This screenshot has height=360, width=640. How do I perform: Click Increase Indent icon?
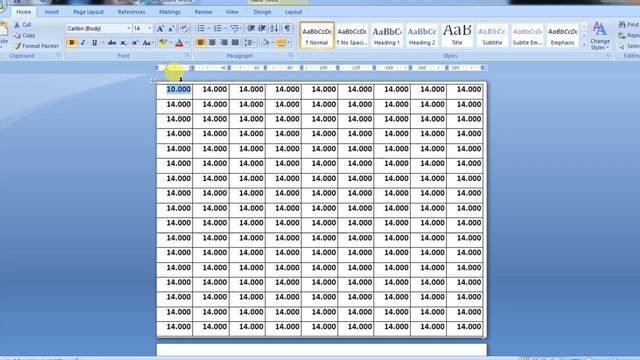point(262,29)
